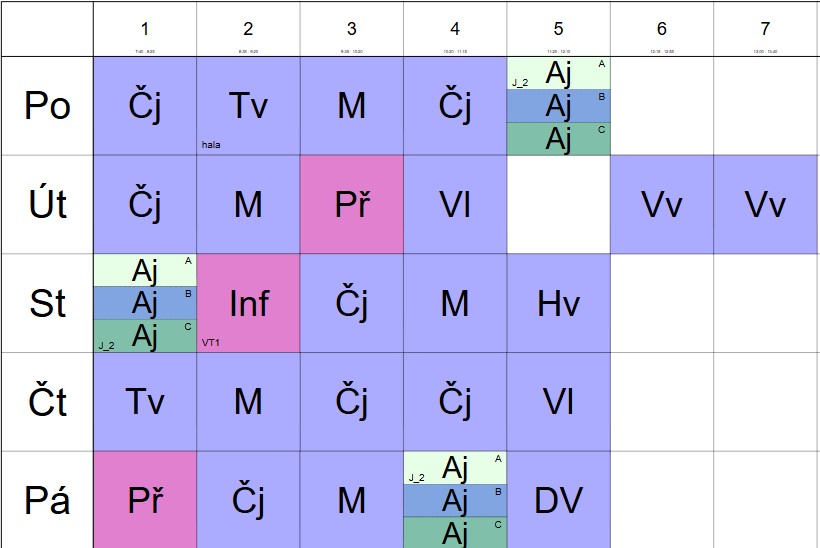Select the Út day row label
820x548 pixels.
pos(47,204)
